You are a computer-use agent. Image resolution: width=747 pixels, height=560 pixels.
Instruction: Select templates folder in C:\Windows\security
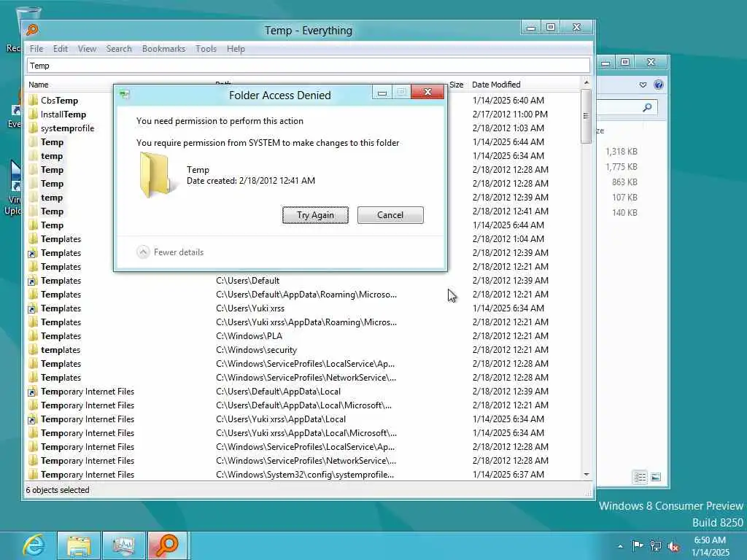tap(61, 349)
